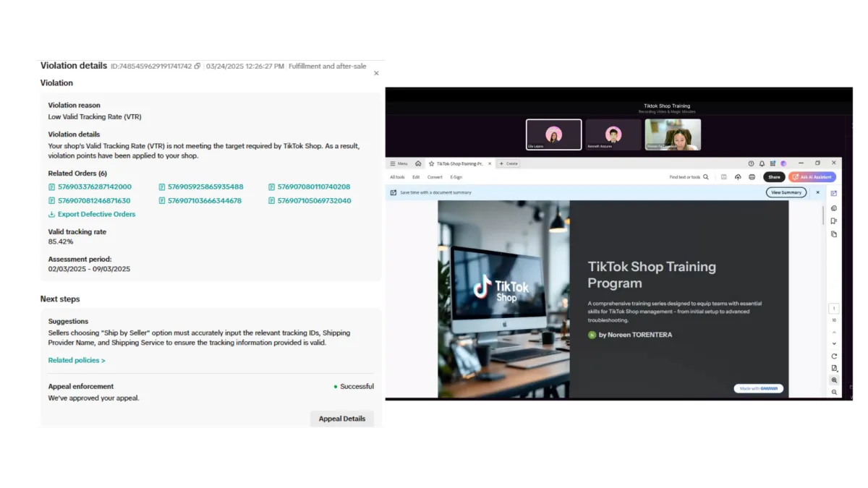Go to next page with down chevron
Viewport: 868px width, 488px height.
[834, 343]
